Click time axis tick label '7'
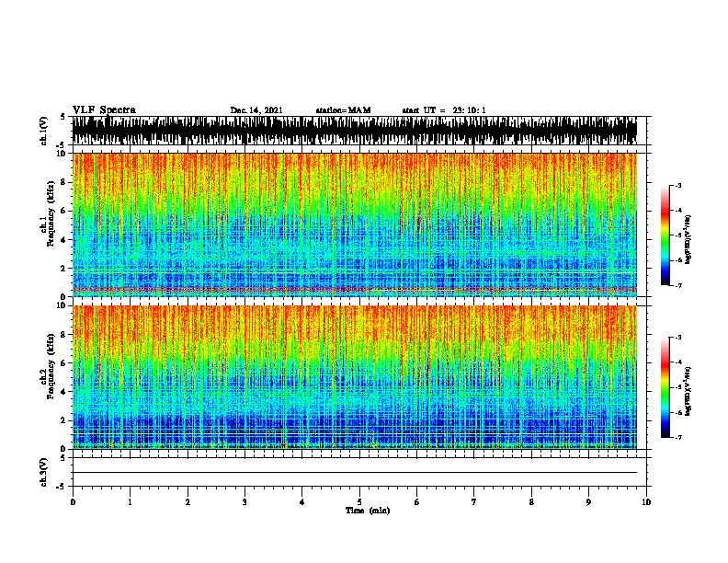Screen dimensions: 728x563 coord(474,502)
